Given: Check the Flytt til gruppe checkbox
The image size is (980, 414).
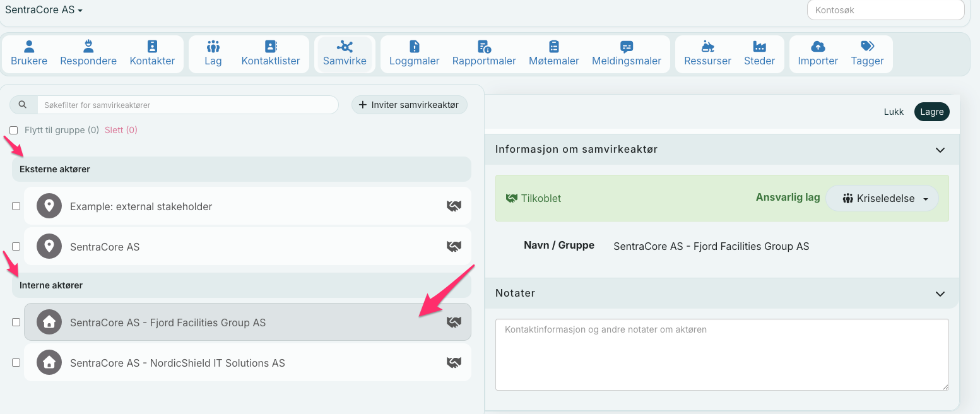Looking at the screenshot, I should [x=14, y=131].
